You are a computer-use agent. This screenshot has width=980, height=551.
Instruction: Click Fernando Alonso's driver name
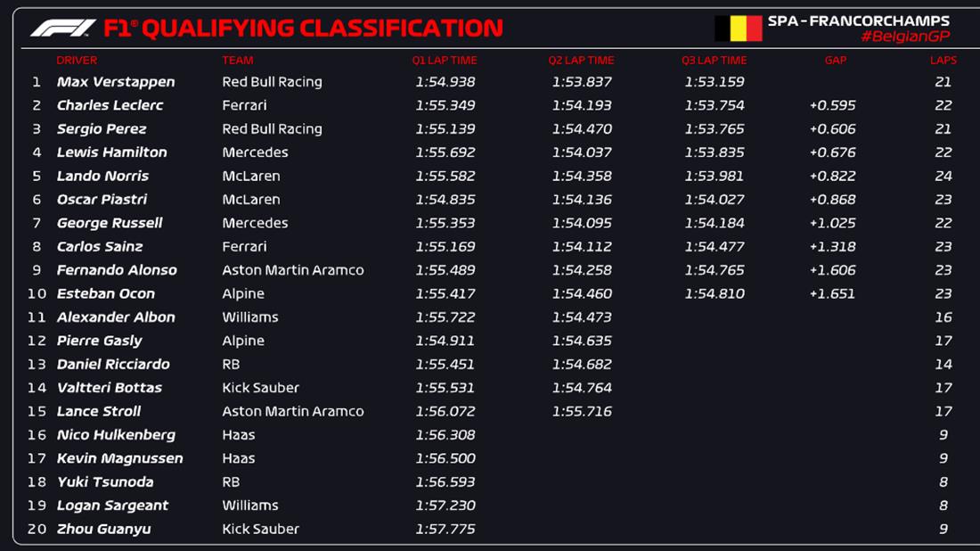tap(117, 270)
